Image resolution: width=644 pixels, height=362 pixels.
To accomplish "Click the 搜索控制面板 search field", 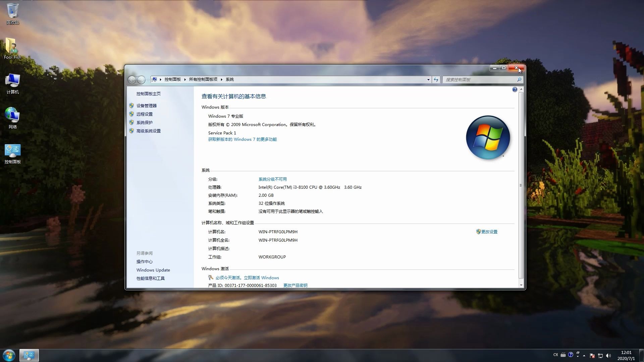I will click(480, 79).
